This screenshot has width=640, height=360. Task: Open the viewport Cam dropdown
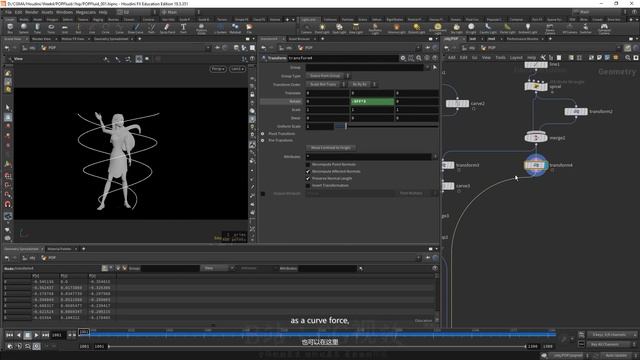[237, 69]
